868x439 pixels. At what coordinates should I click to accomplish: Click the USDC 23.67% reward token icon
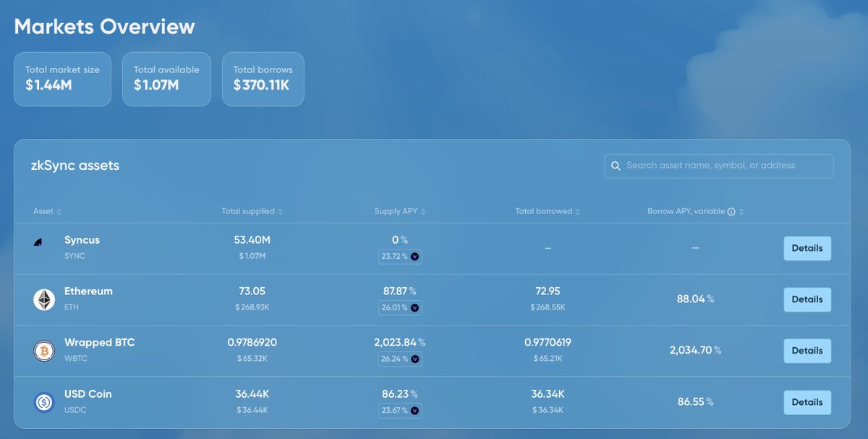coord(415,410)
